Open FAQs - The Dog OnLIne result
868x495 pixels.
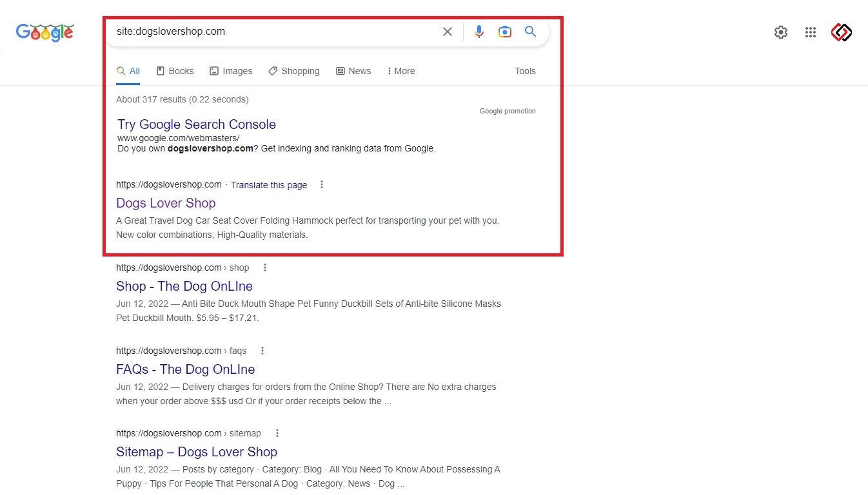[x=186, y=369]
